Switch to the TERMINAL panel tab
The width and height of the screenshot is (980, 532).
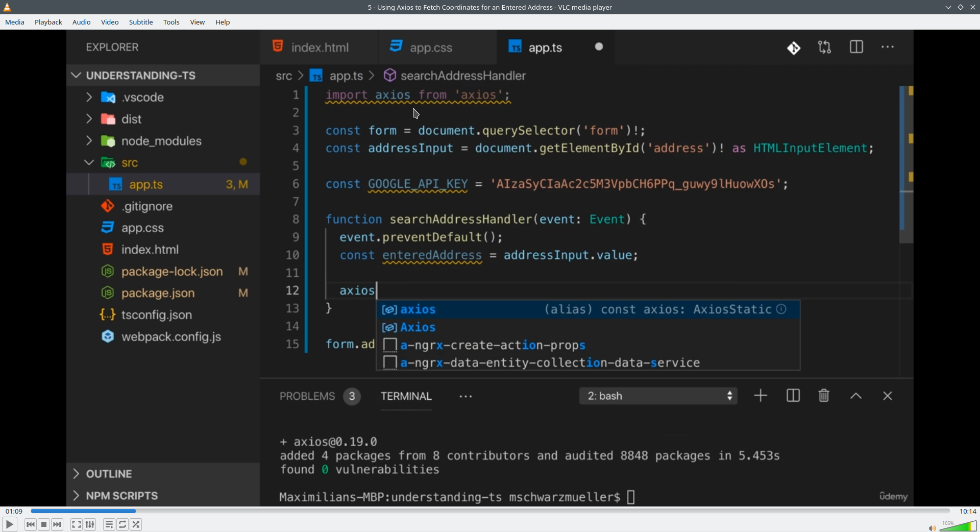(x=406, y=396)
